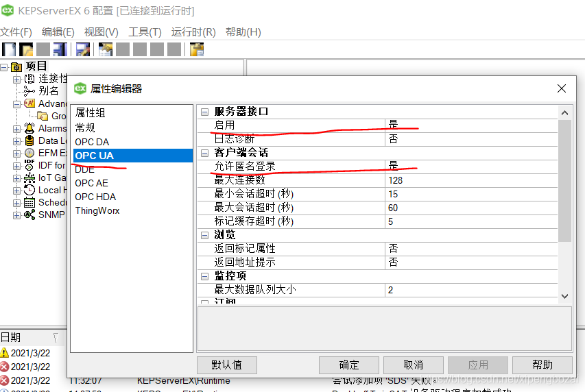
Task: Click the 取消 cancel button
Action: click(x=414, y=365)
